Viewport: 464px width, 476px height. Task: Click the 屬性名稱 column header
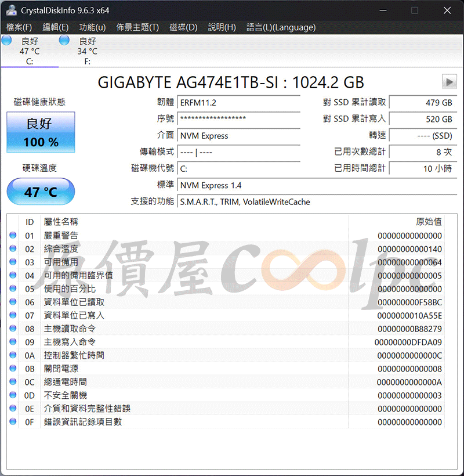(x=194, y=222)
